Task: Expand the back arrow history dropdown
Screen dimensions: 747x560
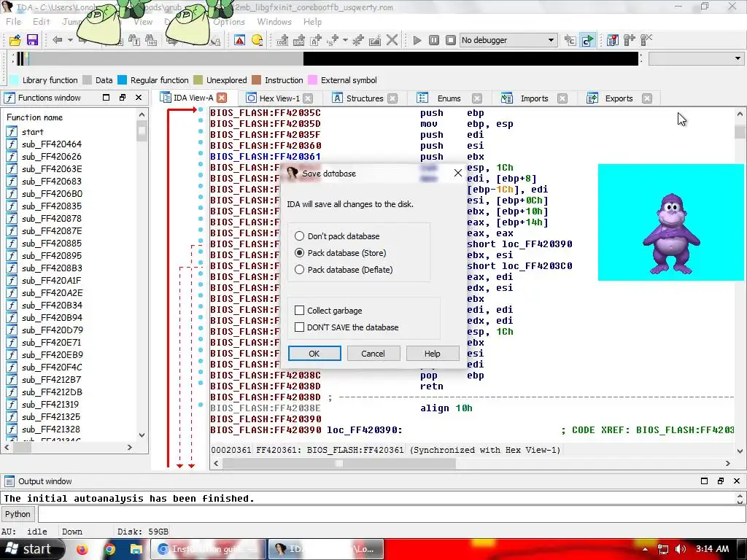Action: [x=70, y=40]
